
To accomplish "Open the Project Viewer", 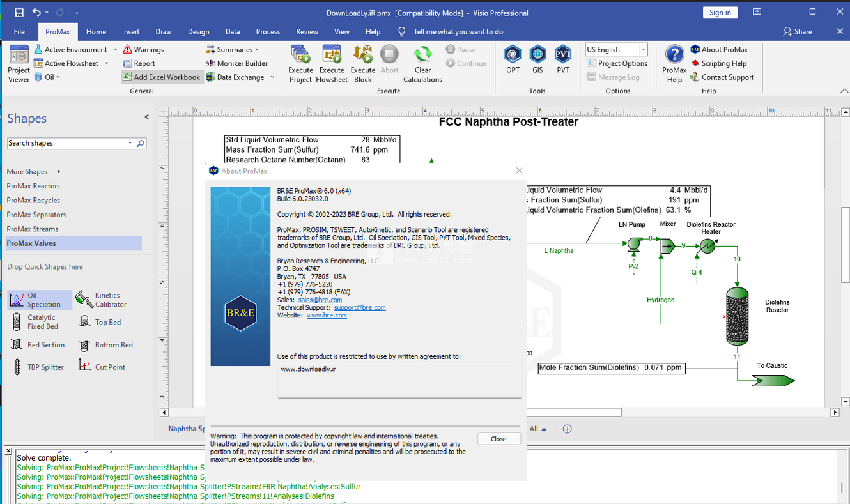I will pyautogui.click(x=19, y=64).
